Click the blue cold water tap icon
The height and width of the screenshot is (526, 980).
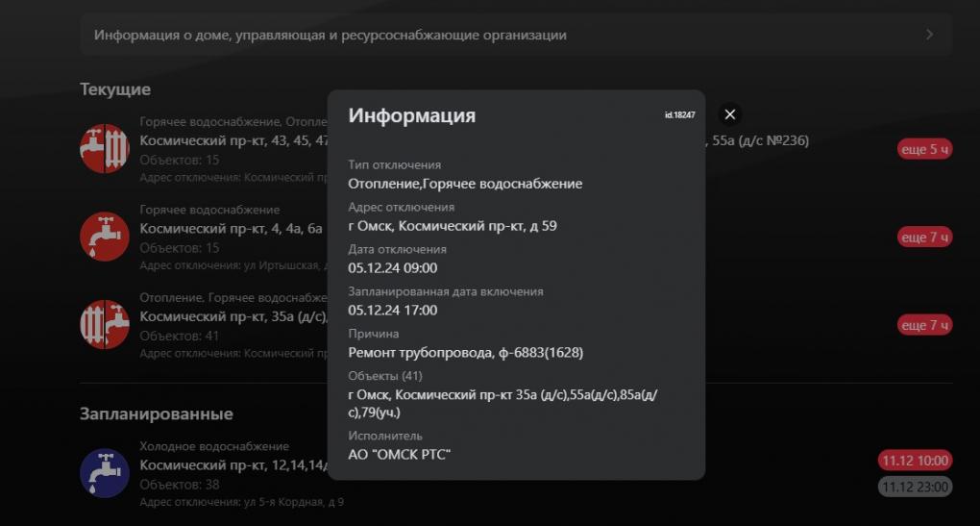pyautogui.click(x=105, y=473)
